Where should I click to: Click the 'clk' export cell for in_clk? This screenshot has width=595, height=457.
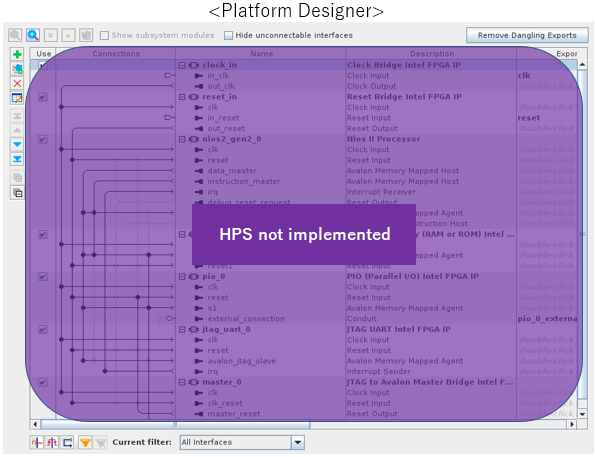[x=547, y=76]
